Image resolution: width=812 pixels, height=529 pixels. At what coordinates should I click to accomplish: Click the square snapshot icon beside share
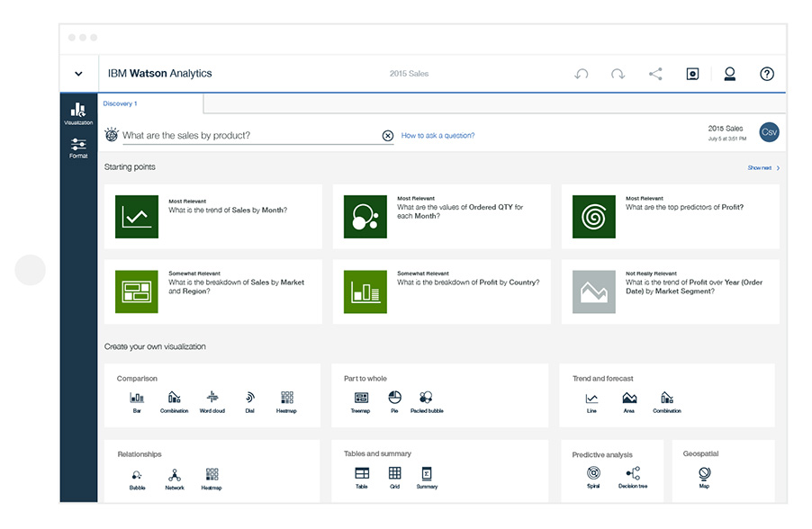coord(692,74)
